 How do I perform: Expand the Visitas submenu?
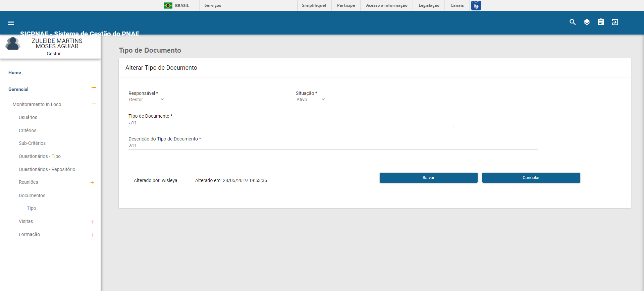pos(92,222)
